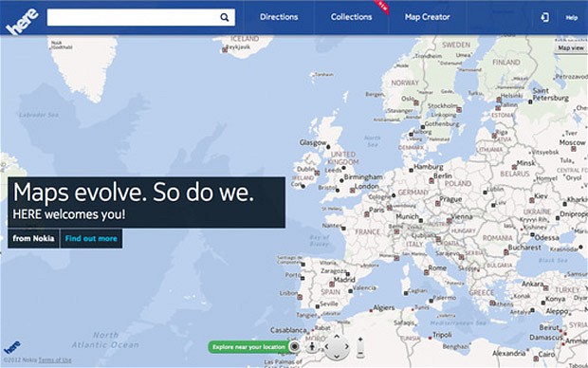The height and width of the screenshot is (368, 588).
Task: Click the Palermo label on the map
Action: tap(445, 298)
